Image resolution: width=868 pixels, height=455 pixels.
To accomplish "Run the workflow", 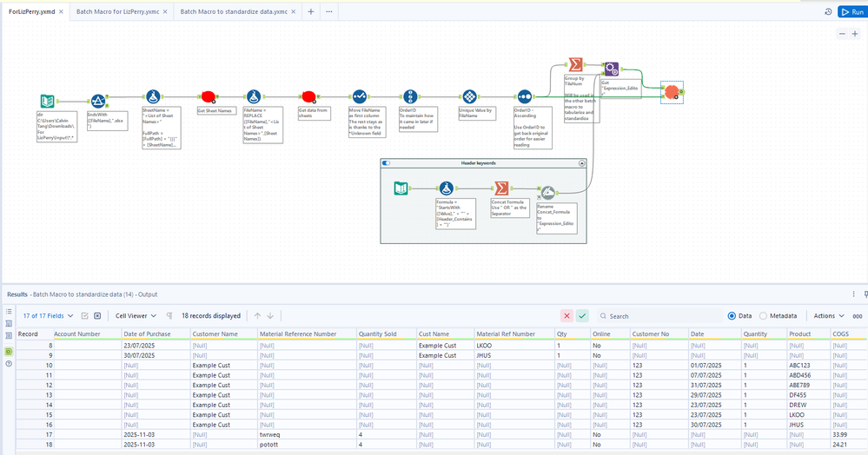I will [x=852, y=11].
